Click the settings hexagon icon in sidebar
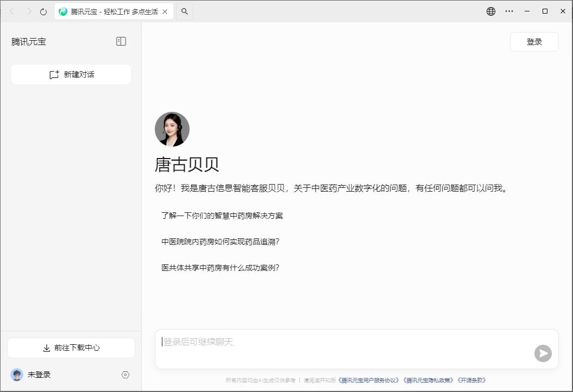 tap(125, 375)
